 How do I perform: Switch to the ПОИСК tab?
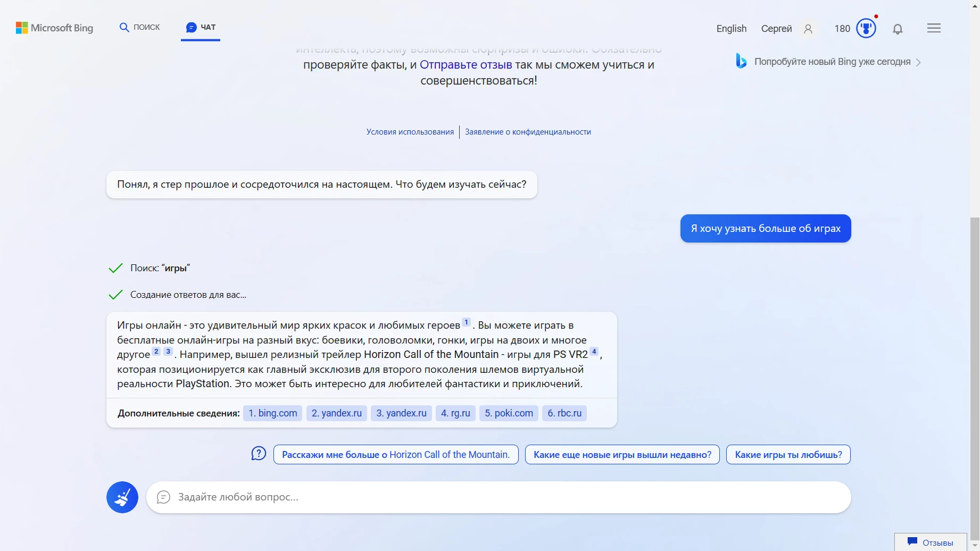coord(139,27)
